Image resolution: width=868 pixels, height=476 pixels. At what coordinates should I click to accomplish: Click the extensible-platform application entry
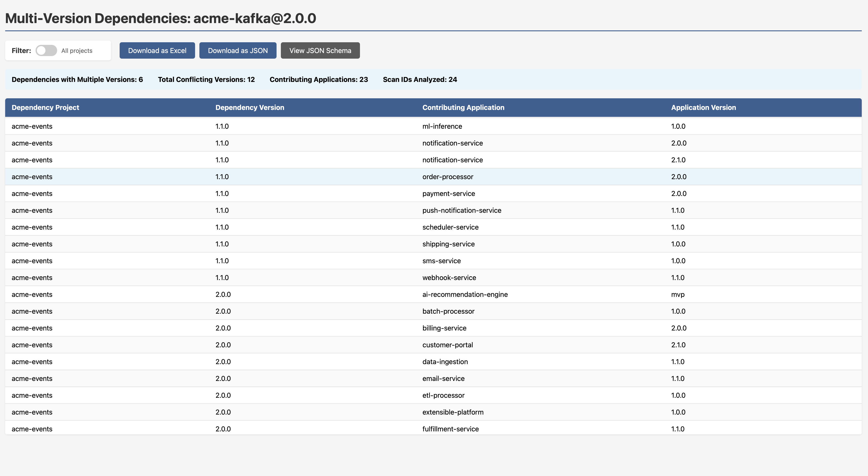(453, 412)
